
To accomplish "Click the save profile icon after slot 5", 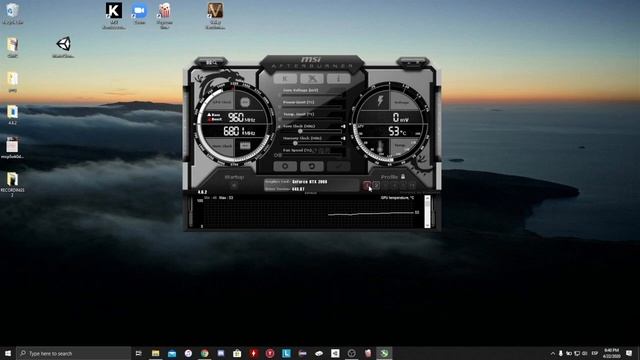I will pyautogui.click(x=412, y=186).
